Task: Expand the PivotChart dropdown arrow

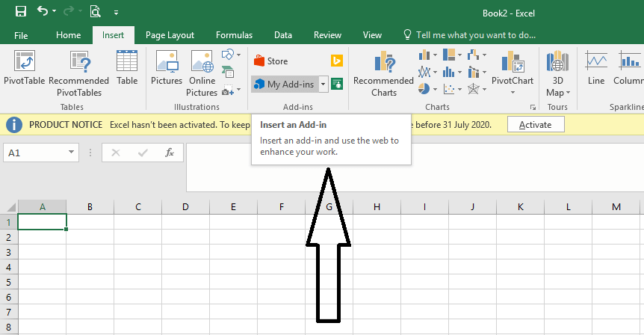Action: point(513,93)
